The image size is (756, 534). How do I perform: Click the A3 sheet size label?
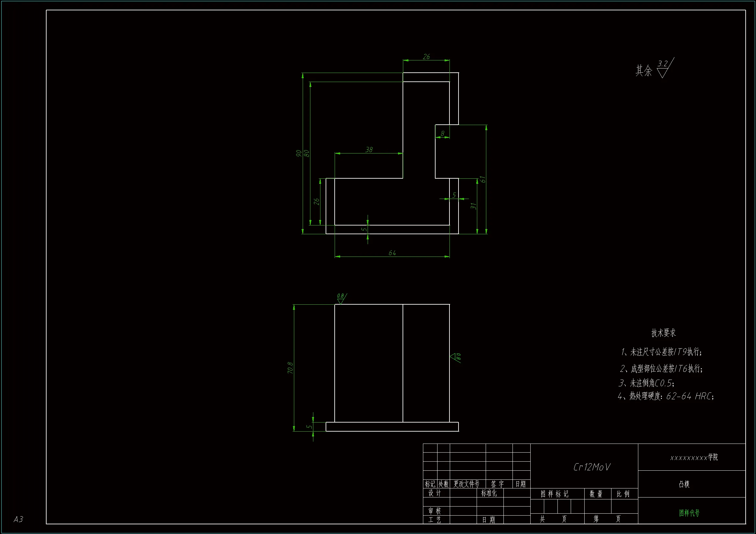(18, 519)
